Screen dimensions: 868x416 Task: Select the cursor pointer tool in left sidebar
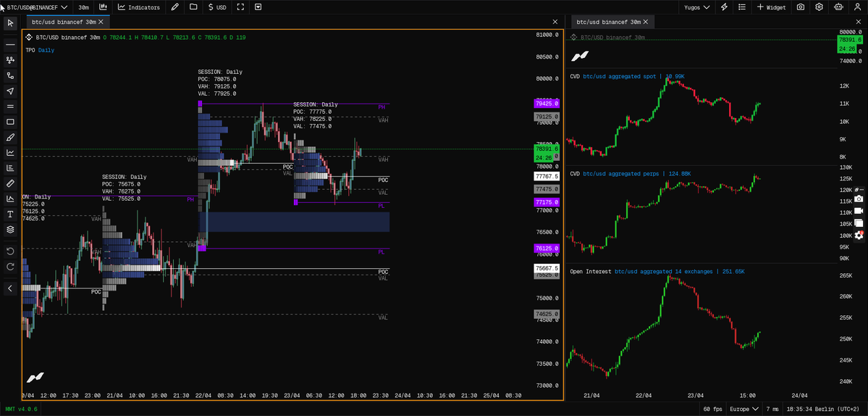click(x=10, y=22)
